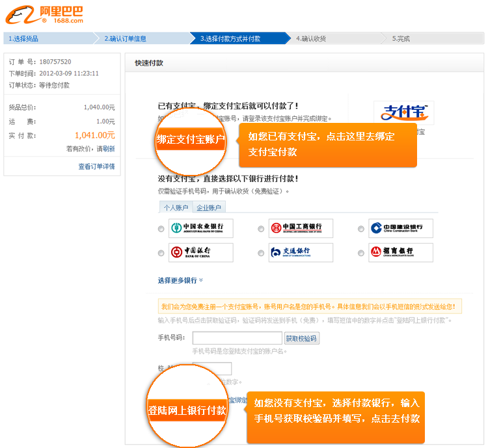Open 查看订单详情 link
This screenshot has width=488, height=448.
click(x=96, y=166)
